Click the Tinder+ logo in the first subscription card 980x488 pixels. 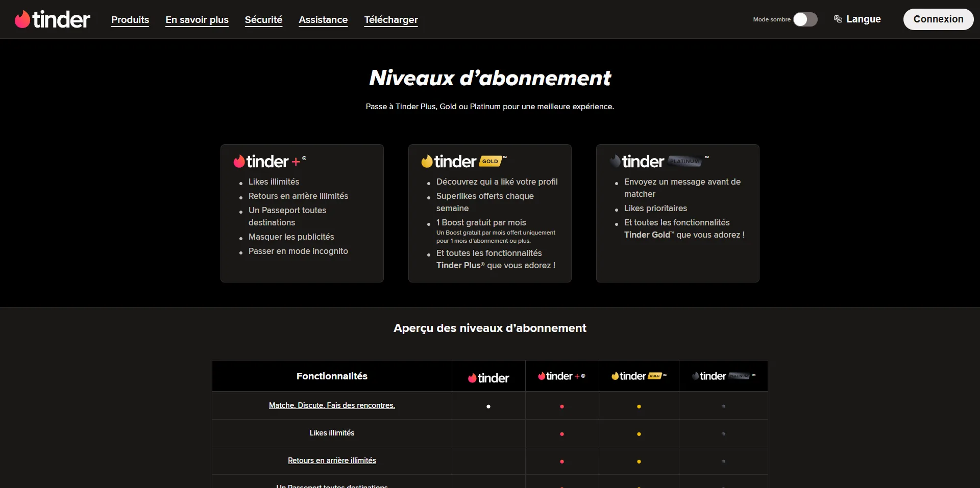coord(270,161)
